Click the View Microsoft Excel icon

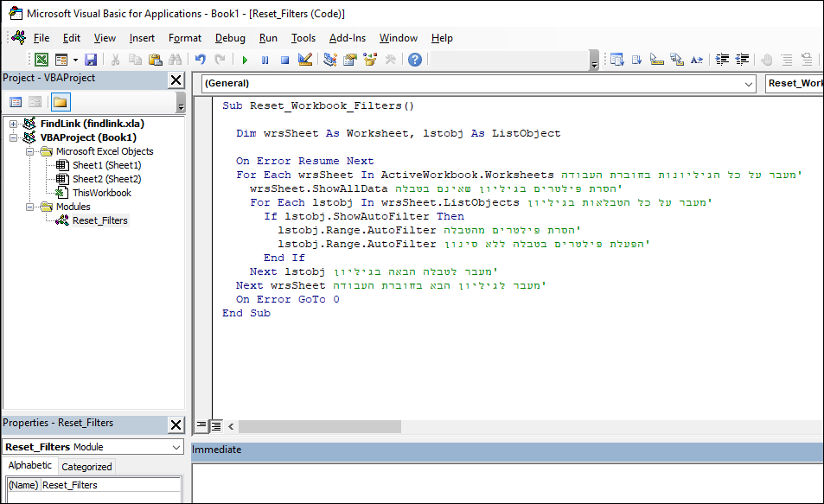(x=41, y=60)
